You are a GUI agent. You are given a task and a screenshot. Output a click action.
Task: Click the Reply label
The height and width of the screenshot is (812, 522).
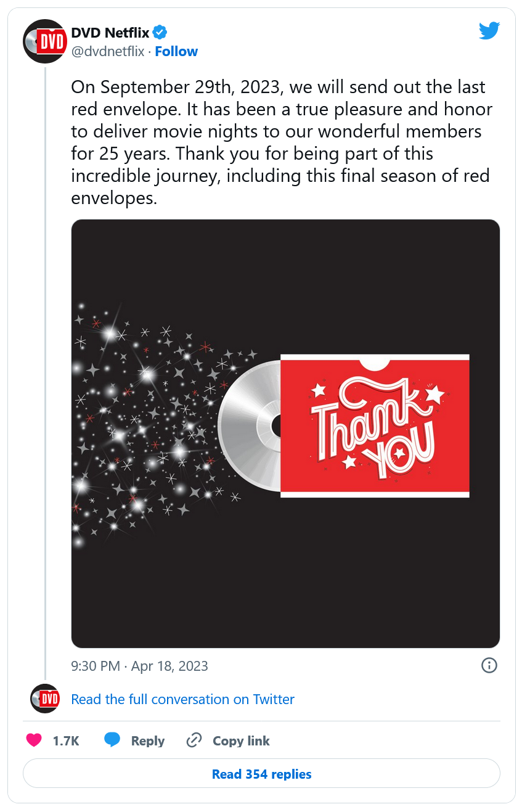[x=148, y=741]
